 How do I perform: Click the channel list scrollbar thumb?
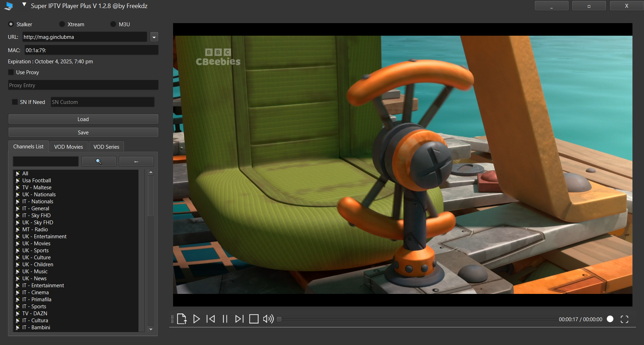[151, 196]
